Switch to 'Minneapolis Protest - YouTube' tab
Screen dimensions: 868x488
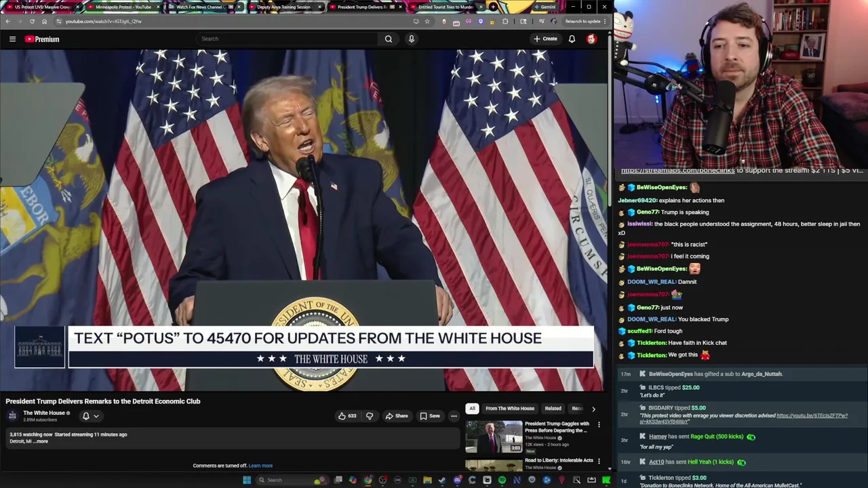[123, 7]
